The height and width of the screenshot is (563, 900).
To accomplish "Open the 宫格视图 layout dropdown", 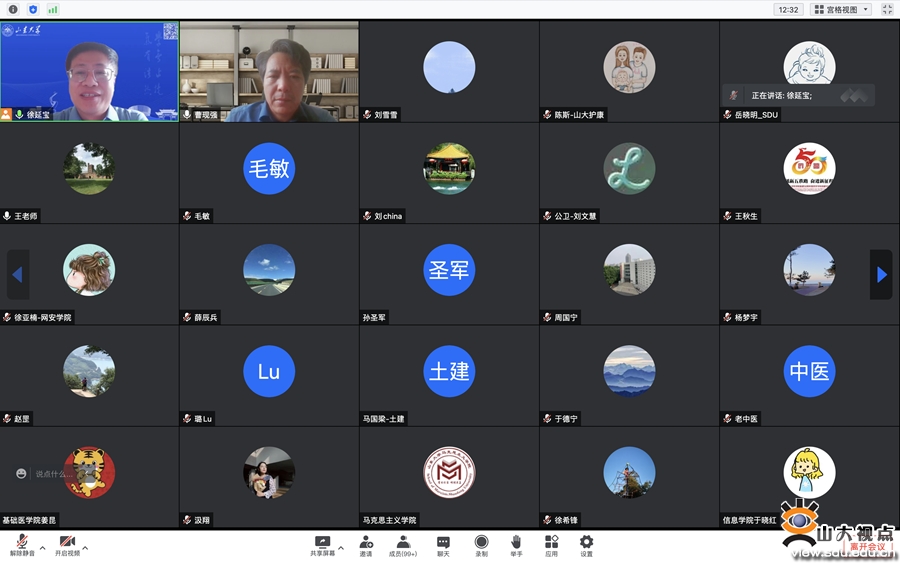I will click(841, 10).
